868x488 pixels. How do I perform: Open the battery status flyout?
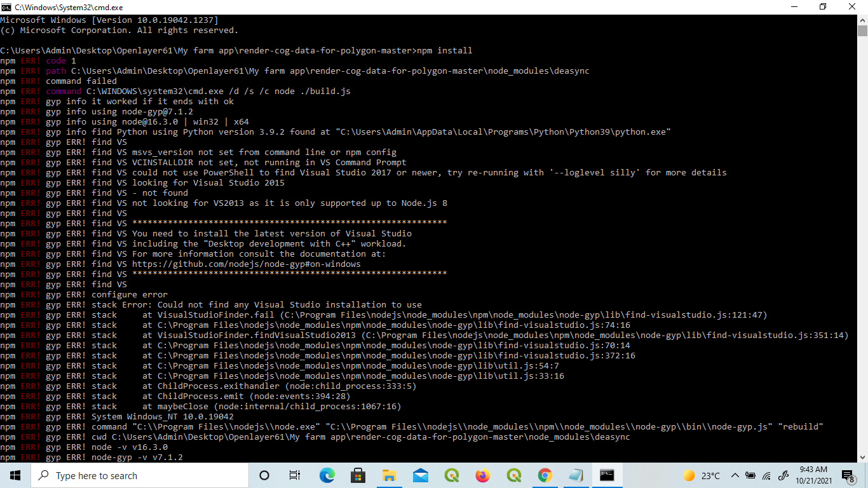tap(750, 475)
